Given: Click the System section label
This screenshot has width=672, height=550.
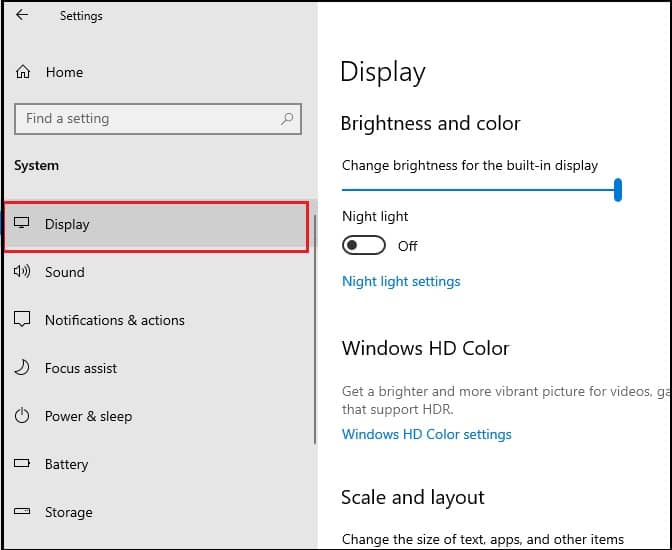Looking at the screenshot, I should point(36,165).
